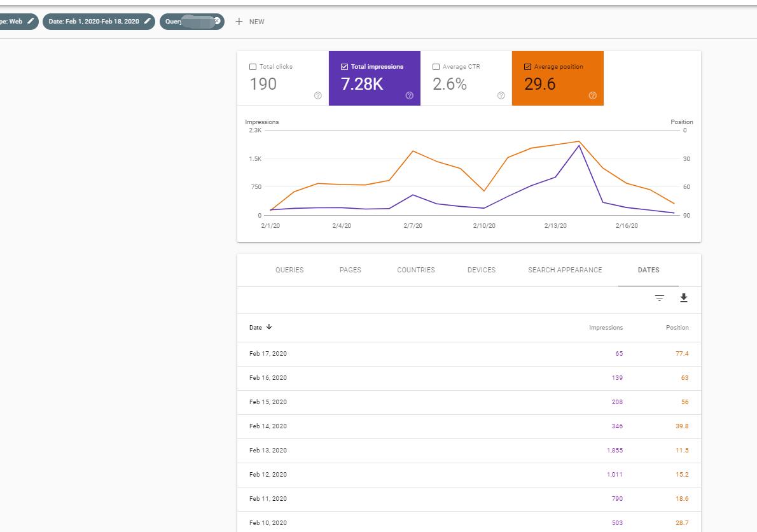Select the Feb 13, 2020 row
The width and height of the screenshot is (757, 532).
pyautogui.click(x=469, y=451)
